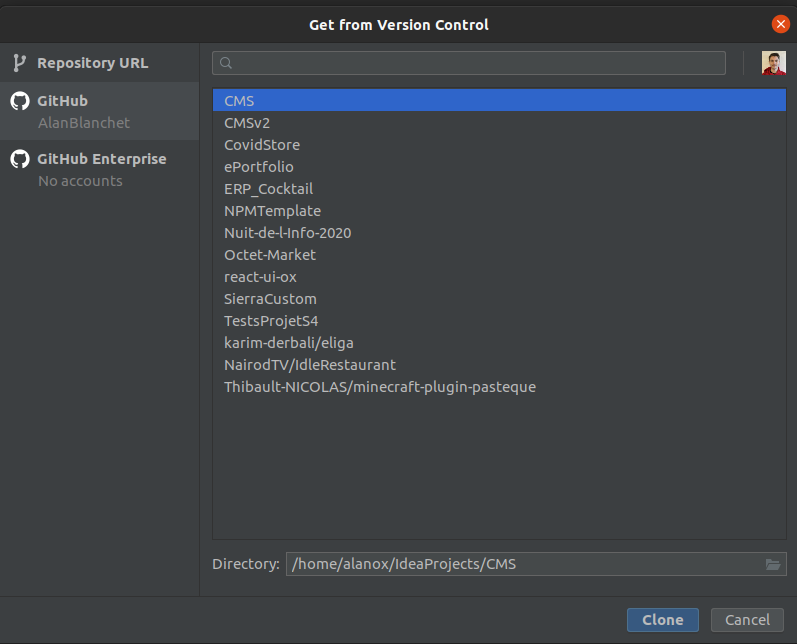Select the GitHub AlanBlanchet account tab
This screenshot has width=797, height=644.
(84, 111)
